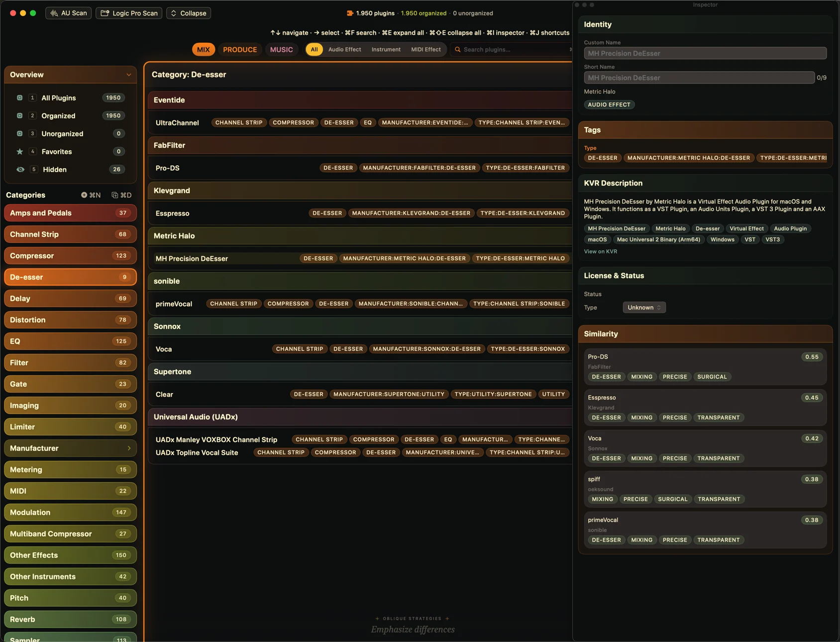The height and width of the screenshot is (642, 840).
Task: Click the duplicate category icon beside ⌘D
Action: tap(115, 195)
